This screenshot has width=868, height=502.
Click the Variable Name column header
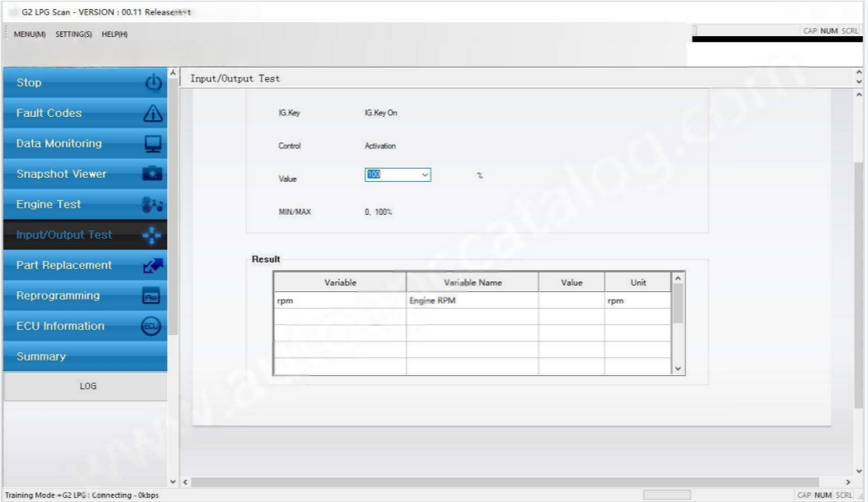coord(472,282)
